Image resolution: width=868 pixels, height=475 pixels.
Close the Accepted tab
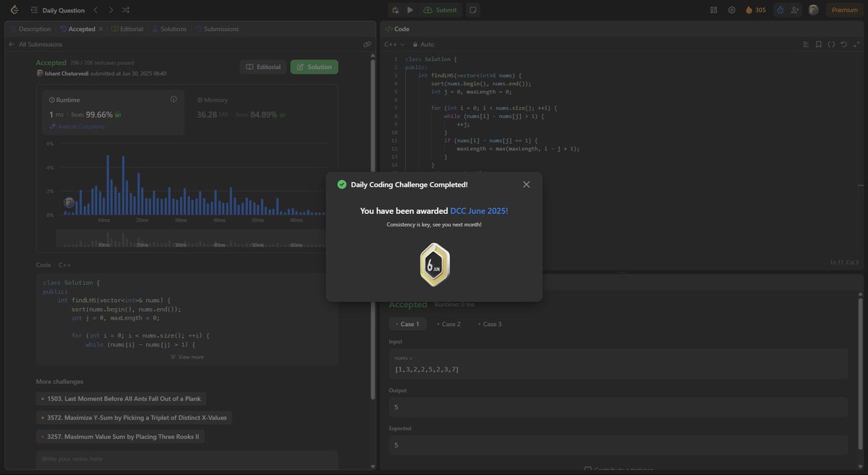click(x=101, y=29)
